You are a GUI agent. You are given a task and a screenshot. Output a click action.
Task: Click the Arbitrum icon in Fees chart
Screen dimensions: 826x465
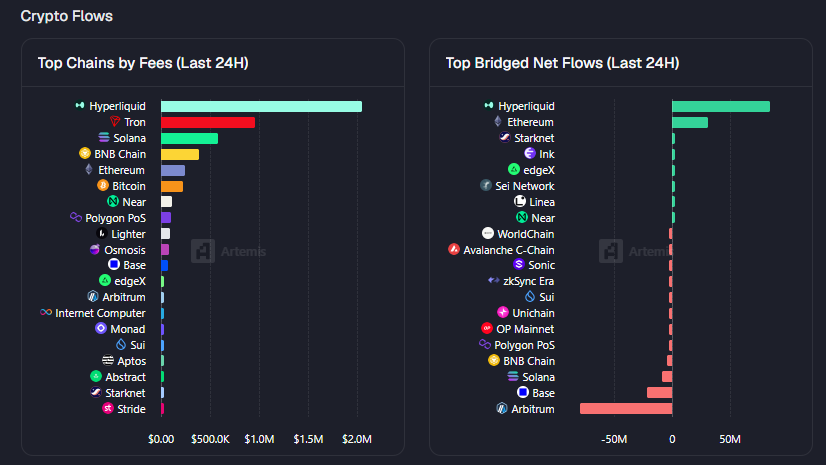(93, 296)
